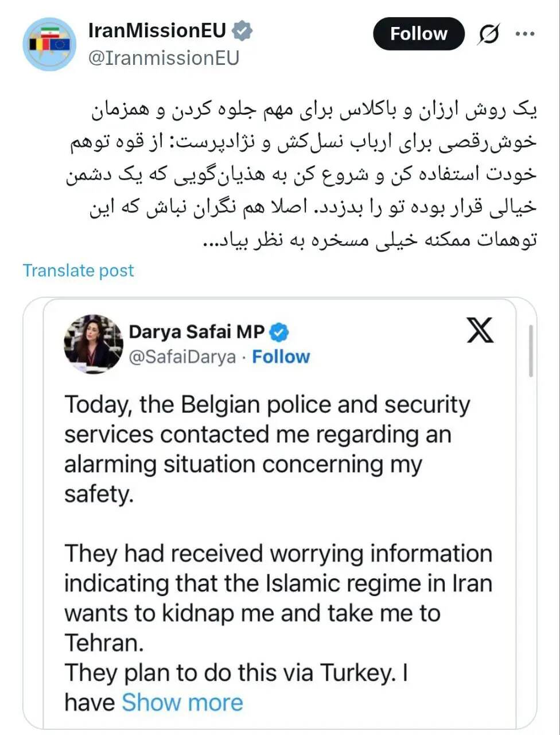Viewport: 560px width, 735px height.
Task: Follow @SafaiDarya from the quoted tweet
Action: coord(281,356)
